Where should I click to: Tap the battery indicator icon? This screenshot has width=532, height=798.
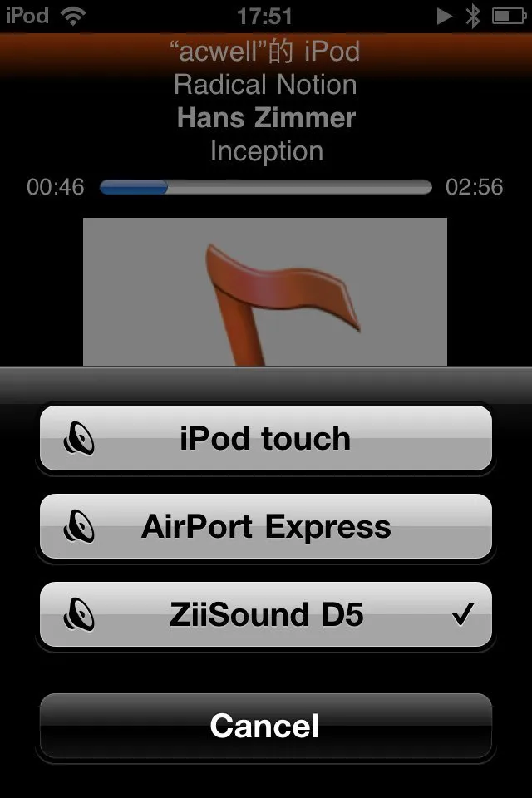pyautogui.click(x=509, y=17)
